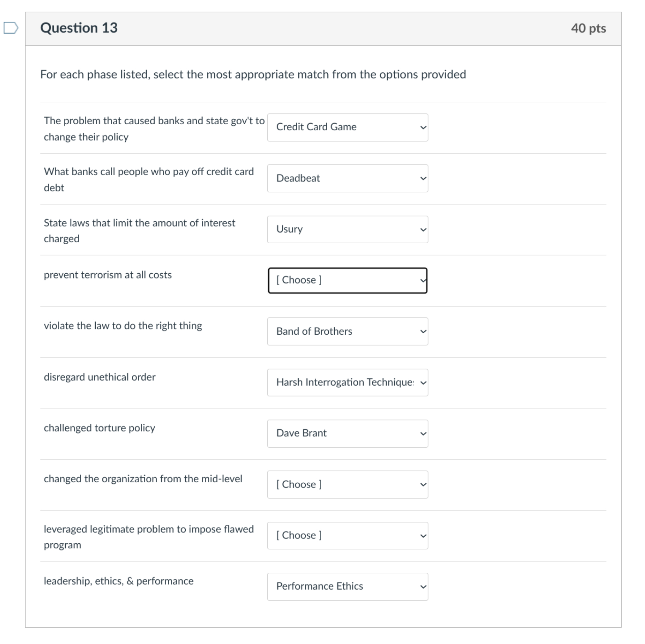
Task: Click chevron on Deadbeat select
Action: pyautogui.click(x=423, y=178)
